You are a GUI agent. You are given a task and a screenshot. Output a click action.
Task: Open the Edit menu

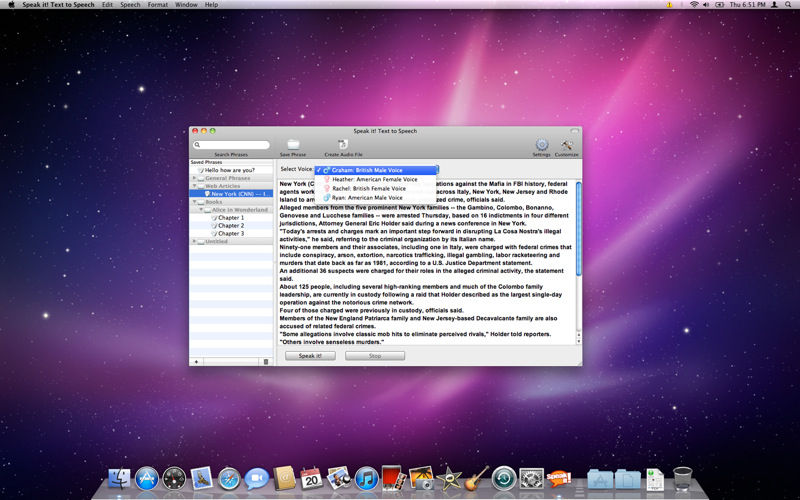[107, 5]
